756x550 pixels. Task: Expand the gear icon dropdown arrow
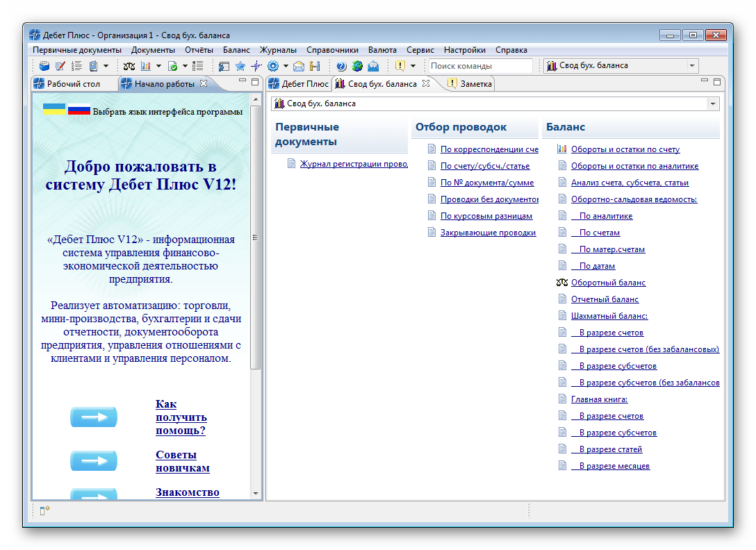pos(286,66)
